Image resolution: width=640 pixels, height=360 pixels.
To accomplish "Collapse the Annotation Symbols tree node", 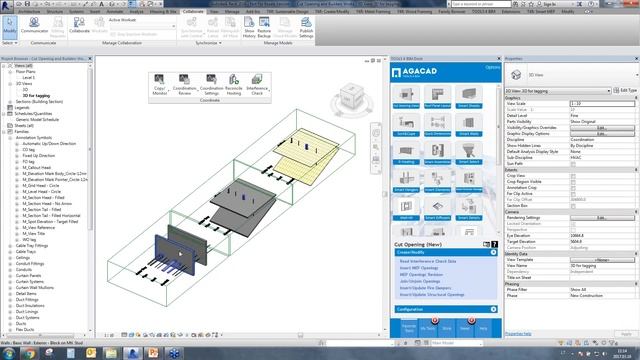I will (10, 138).
